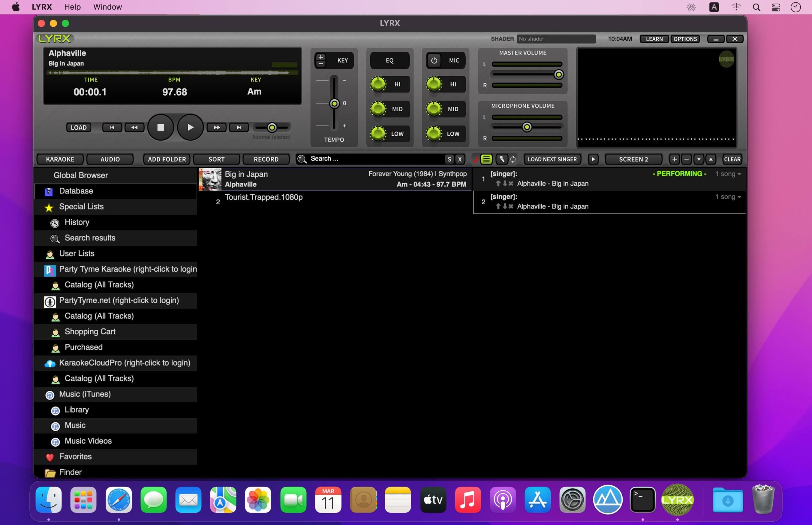
Task: Switch to the KARAOKE tab
Action: pos(60,159)
